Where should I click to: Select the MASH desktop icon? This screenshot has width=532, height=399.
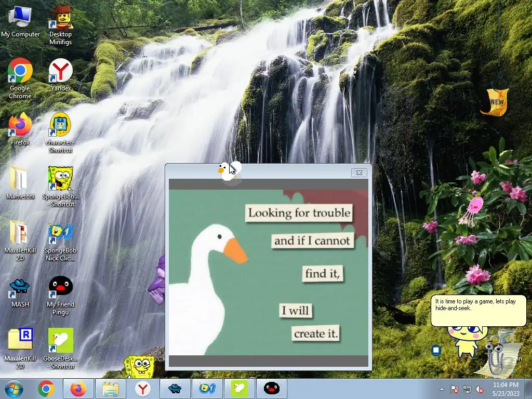[20, 292]
